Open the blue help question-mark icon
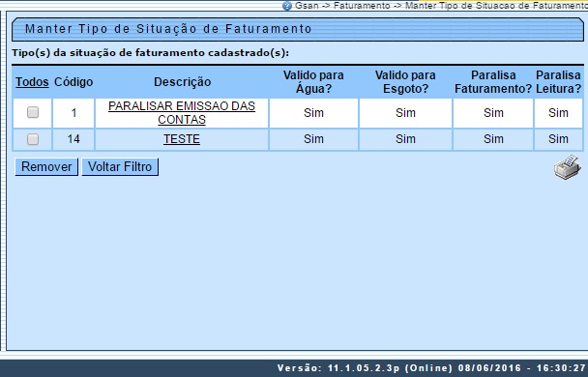The height and width of the screenshot is (377, 588). tap(287, 6)
